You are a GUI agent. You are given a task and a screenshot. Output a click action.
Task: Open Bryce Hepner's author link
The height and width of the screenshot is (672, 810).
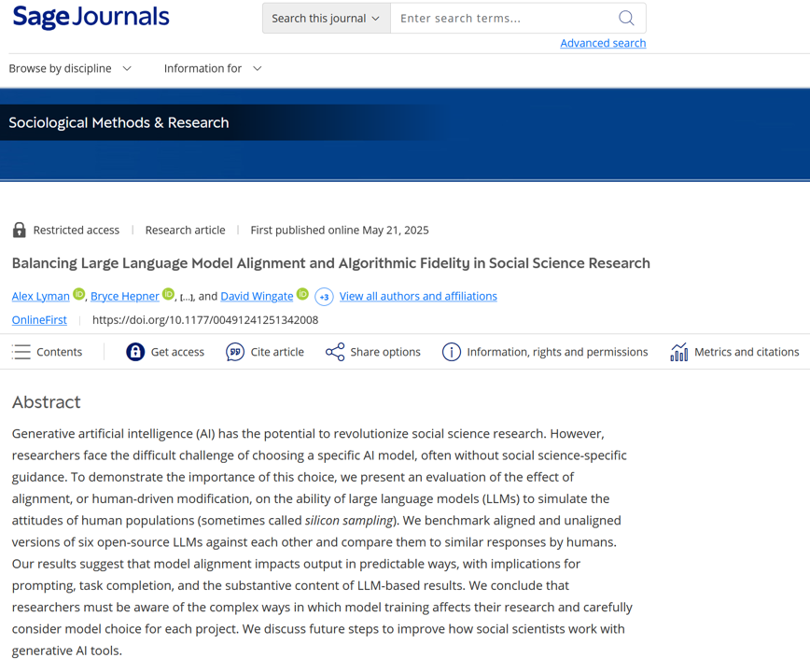[x=125, y=296]
